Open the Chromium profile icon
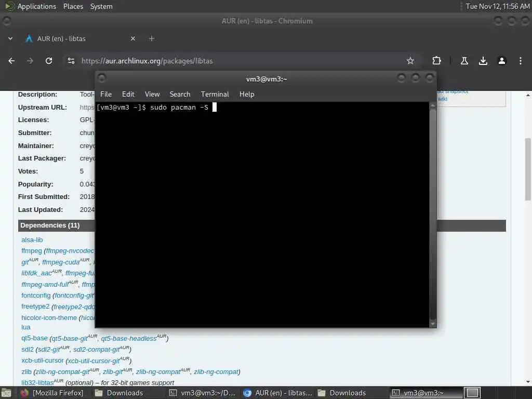The width and height of the screenshot is (532, 399). pos(502,61)
